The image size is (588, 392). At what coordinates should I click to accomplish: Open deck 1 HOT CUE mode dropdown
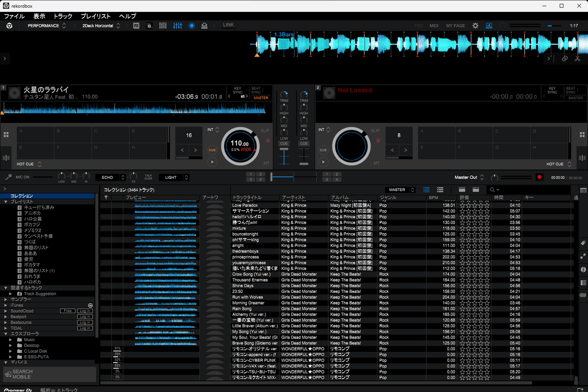pos(29,164)
